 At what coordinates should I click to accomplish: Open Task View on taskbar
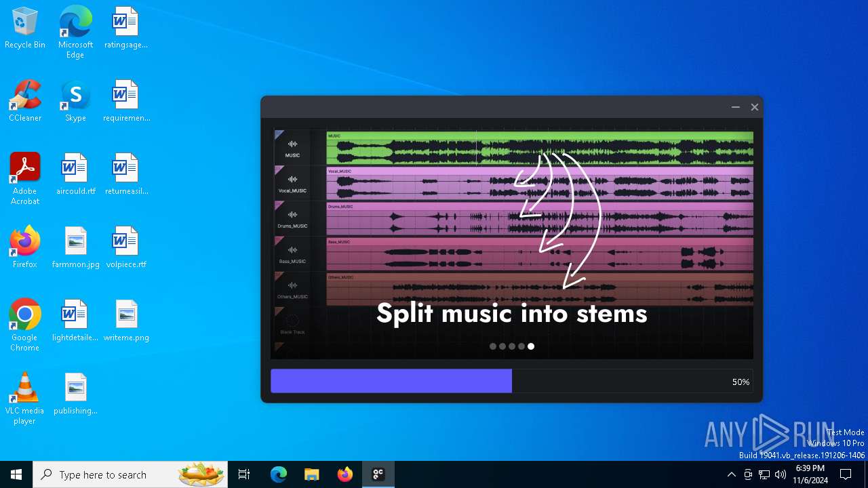[244, 474]
